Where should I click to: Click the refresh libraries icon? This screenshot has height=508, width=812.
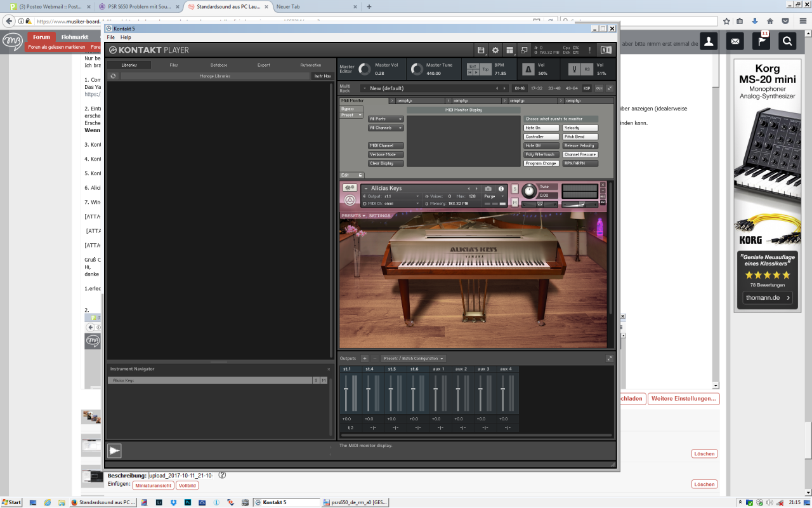pos(113,76)
